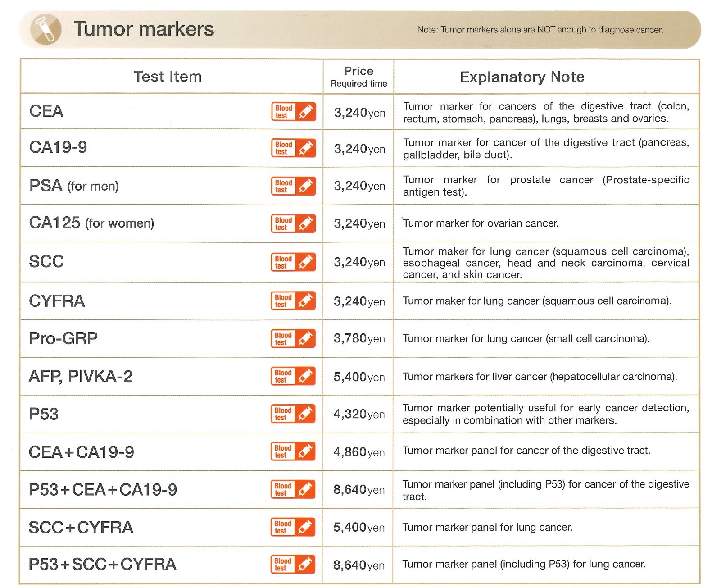Select the CEA+CA19-9 panel name
Image resolution: width=712 pixels, height=588 pixels.
coord(82,452)
